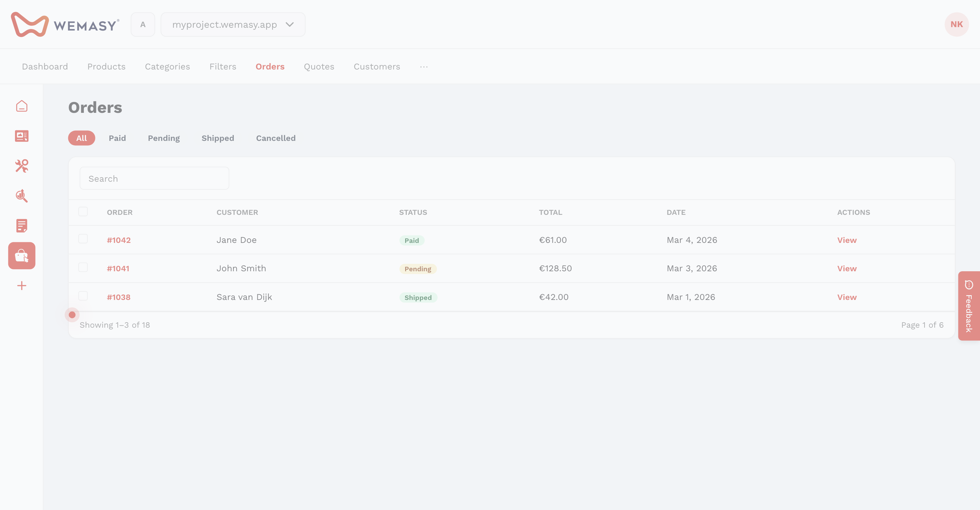
Task: Open the document notes sidebar icon
Action: point(22,226)
